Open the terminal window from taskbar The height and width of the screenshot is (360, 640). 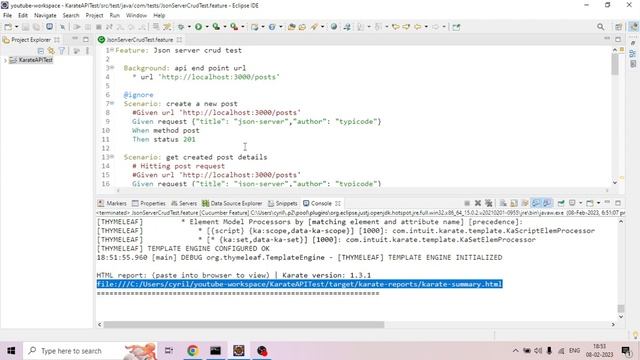[216, 351]
